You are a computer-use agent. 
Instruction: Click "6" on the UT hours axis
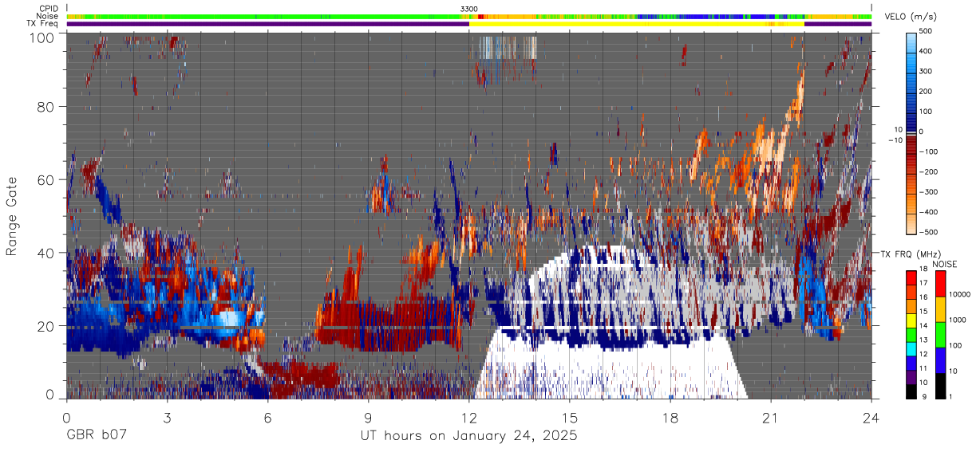point(268,419)
